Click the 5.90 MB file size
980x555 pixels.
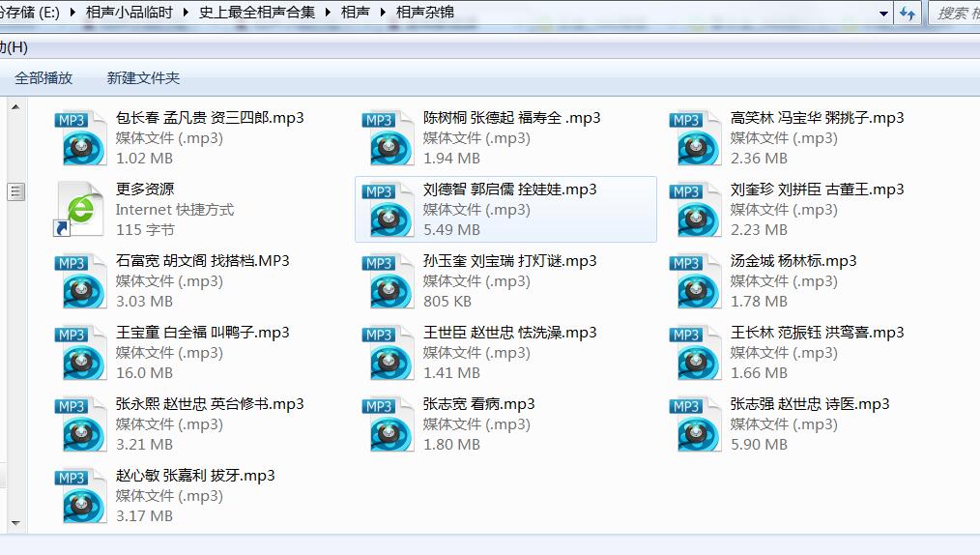pos(759,445)
